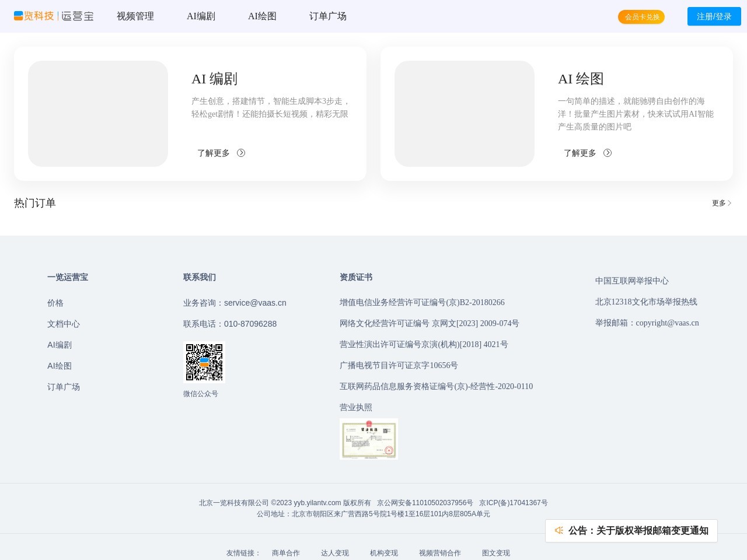Click the arrow icon beside AI 绘图 了解更多
This screenshot has height=560, width=747.
pos(608,153)
